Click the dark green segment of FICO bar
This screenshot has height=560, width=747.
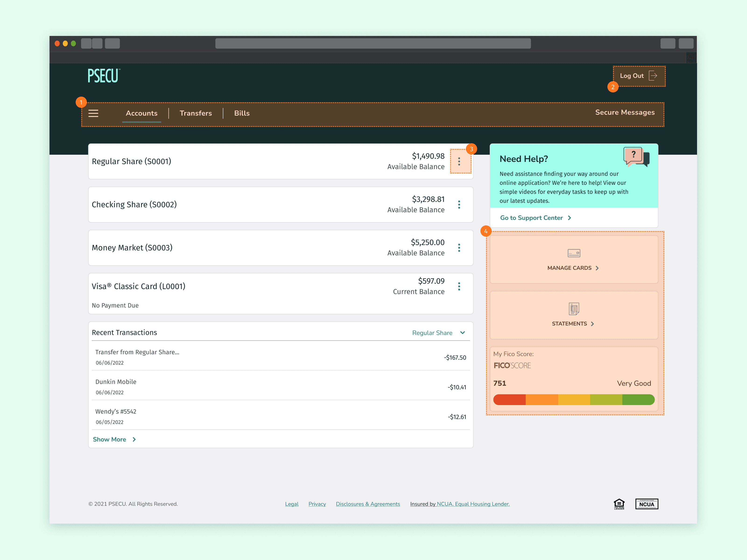(638, 400)
